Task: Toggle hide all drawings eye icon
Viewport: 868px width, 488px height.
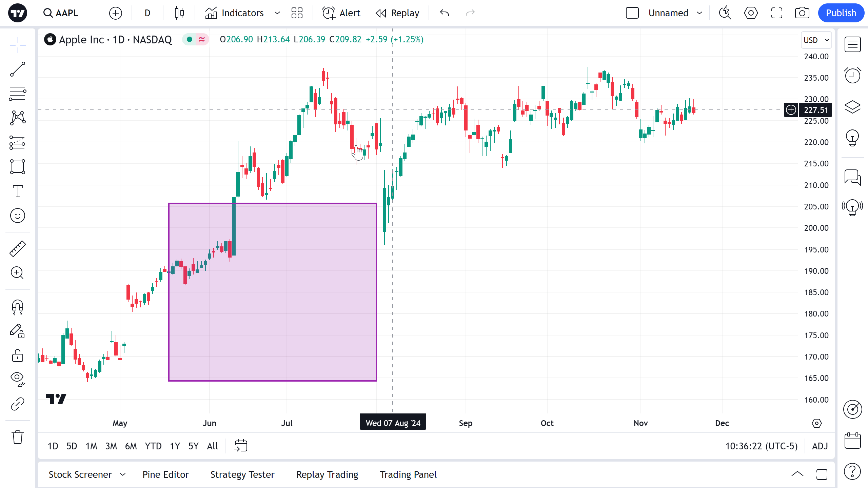Action: 18,379
